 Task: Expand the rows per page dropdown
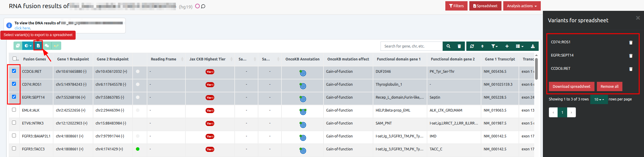[x=599, y=100]
